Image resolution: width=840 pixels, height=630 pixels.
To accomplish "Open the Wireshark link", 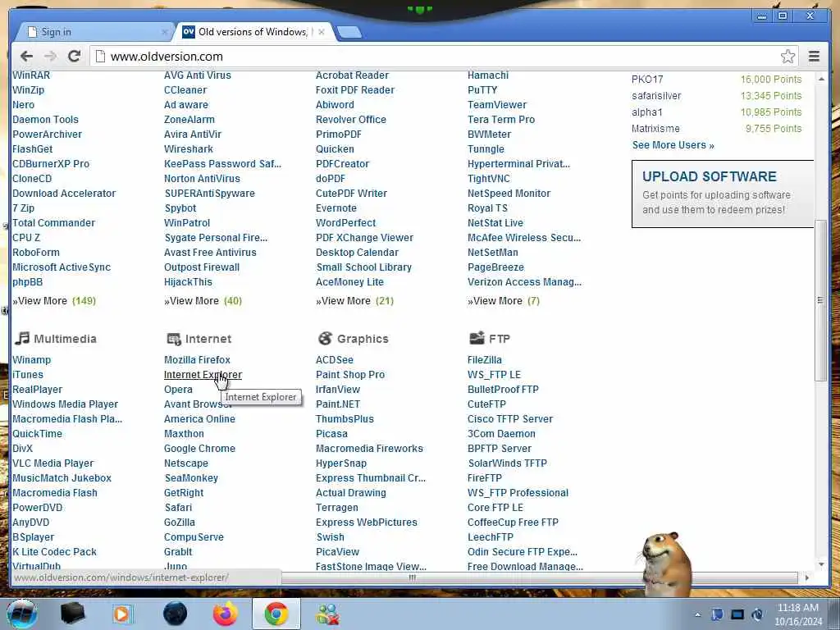I will [x=189, y=149].
